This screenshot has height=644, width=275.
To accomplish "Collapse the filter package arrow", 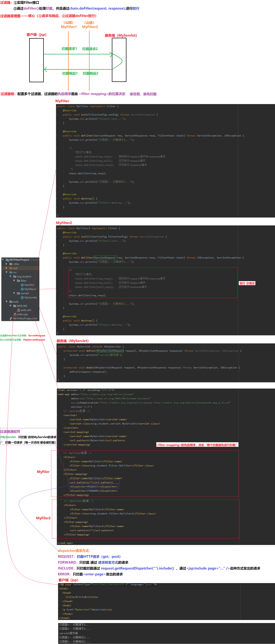I will point(14,281).
